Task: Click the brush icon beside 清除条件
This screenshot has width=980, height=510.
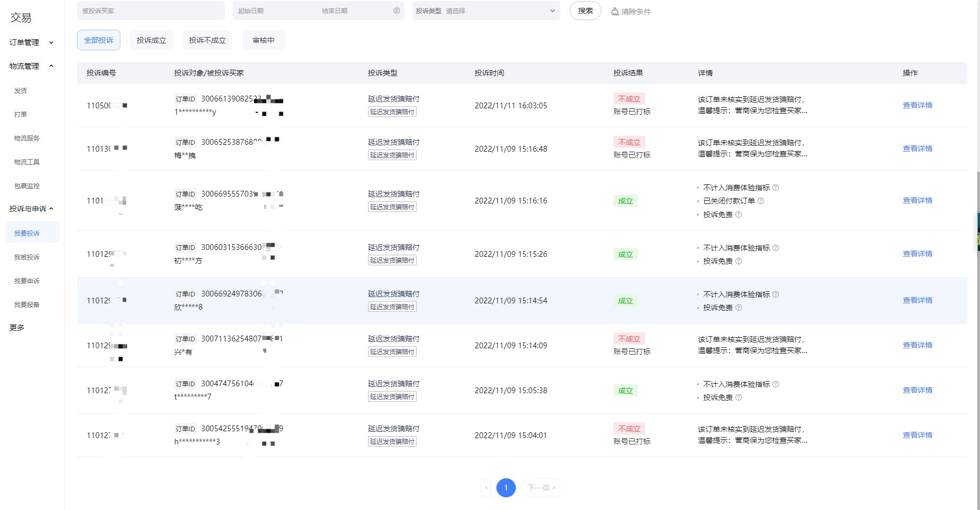Action: pos(614,11)
